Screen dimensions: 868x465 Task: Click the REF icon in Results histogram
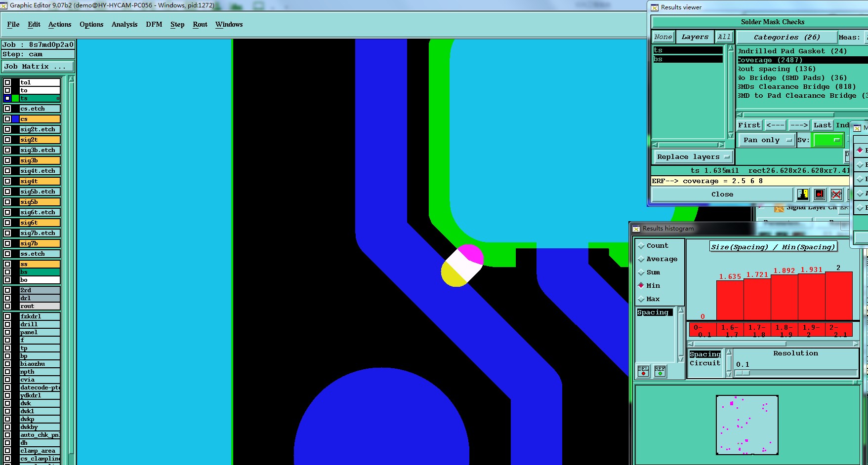pos(660,371)
